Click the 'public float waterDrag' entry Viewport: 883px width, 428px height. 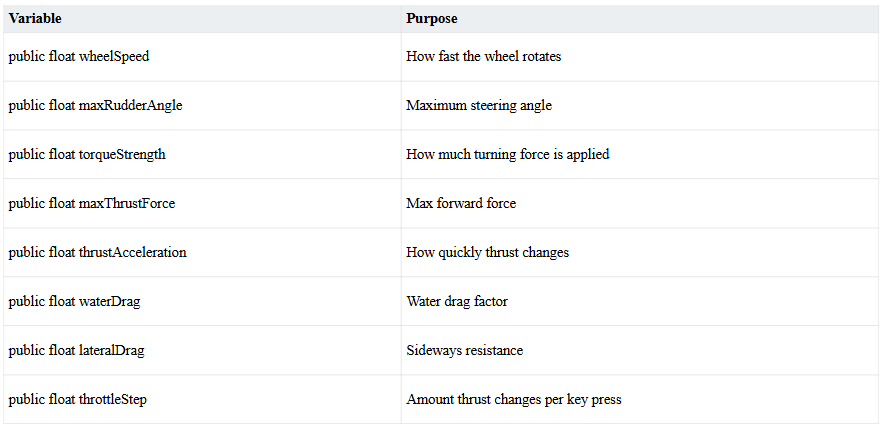tap(74, 302)
